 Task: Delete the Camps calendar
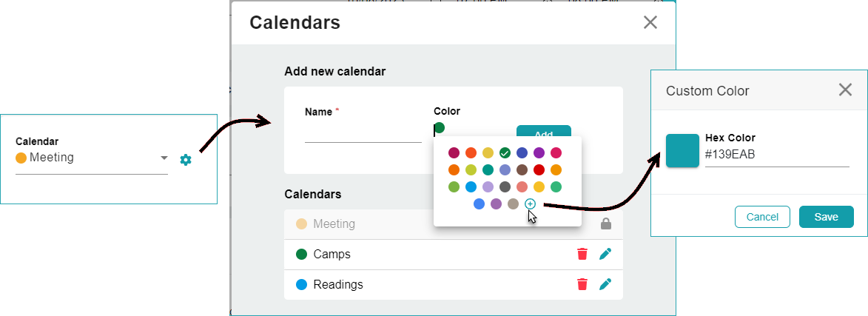pyautogui.click(x=582, y=255)
